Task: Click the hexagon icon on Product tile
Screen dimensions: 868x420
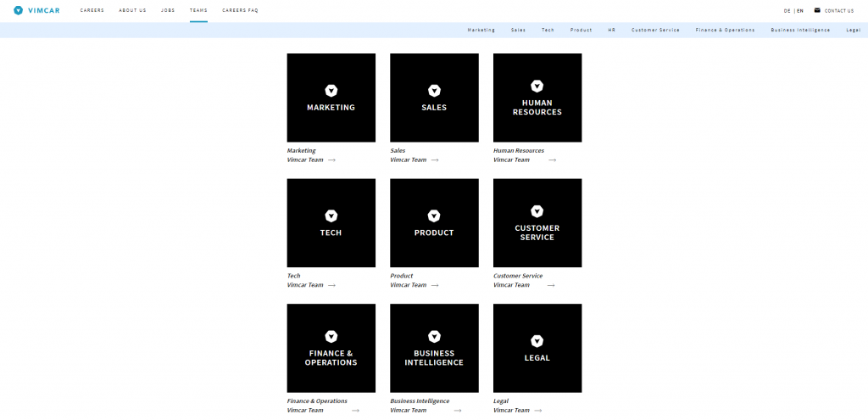Action: coord(434,216)
